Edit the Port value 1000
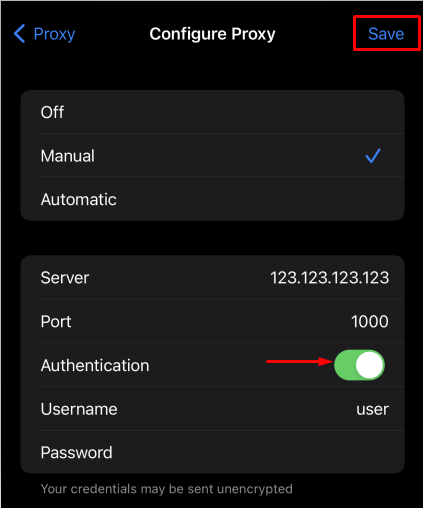 coord(370,321)
